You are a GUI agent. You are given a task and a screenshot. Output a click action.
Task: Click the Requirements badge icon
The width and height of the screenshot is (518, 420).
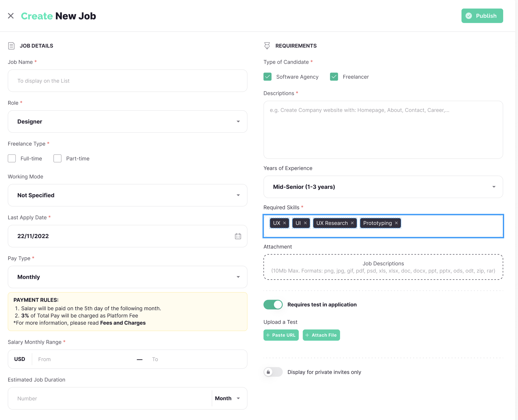pos(267,46)
